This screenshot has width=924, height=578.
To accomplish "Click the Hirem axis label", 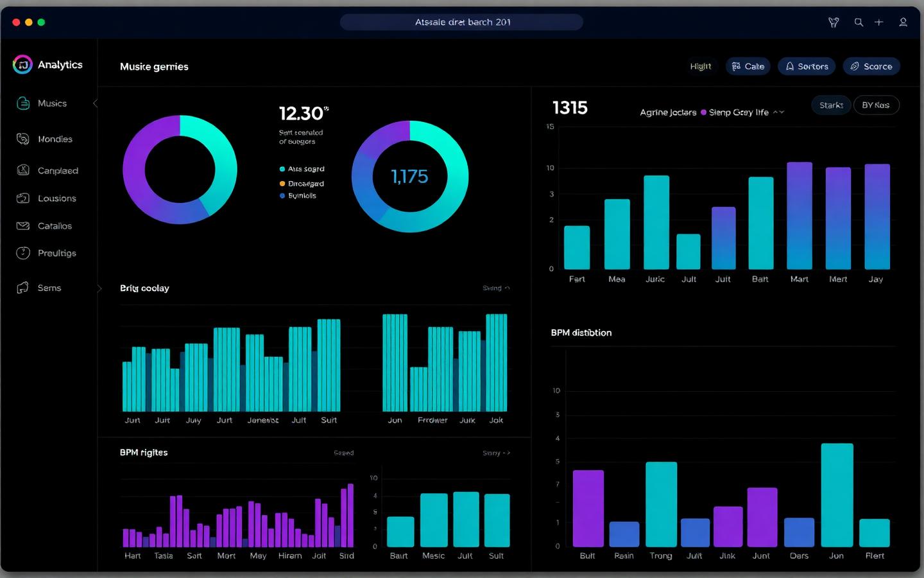I will point(290,556).
